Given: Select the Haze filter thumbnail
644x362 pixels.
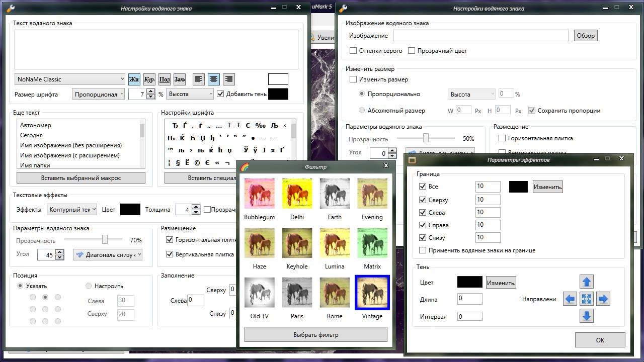Looking at the screenshot, I should coord(260,243).
